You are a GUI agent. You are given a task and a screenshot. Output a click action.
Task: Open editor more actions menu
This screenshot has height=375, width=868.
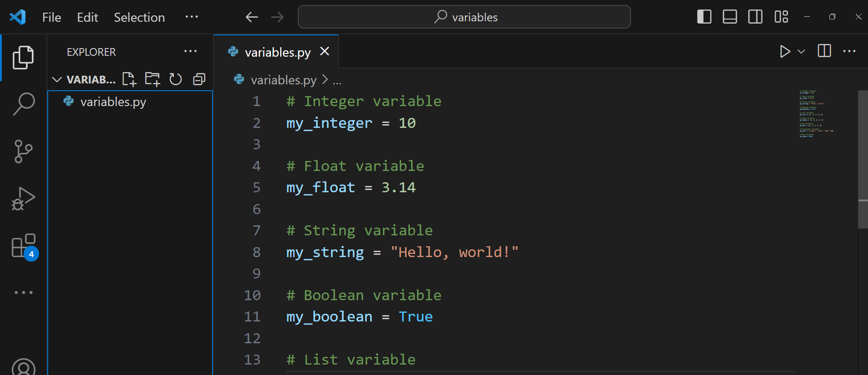coord(849,51)
